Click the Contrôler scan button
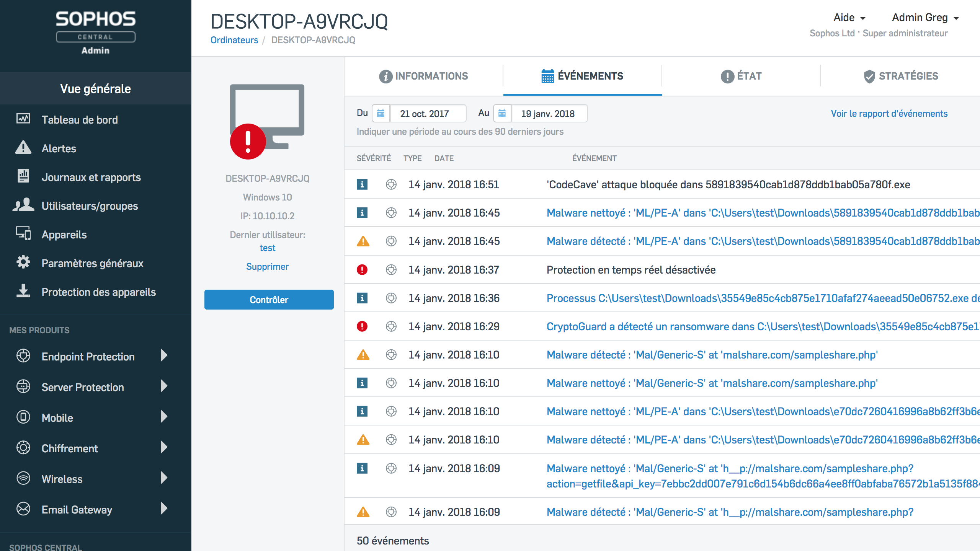This screenshot has width=980, height=551. [x=269, y=300]
